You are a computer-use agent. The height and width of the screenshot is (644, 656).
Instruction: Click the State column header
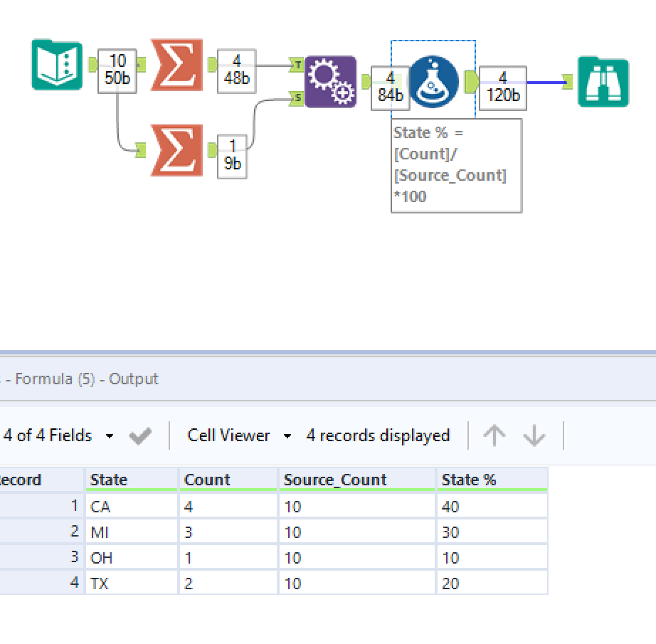click(x=131, y=480)
